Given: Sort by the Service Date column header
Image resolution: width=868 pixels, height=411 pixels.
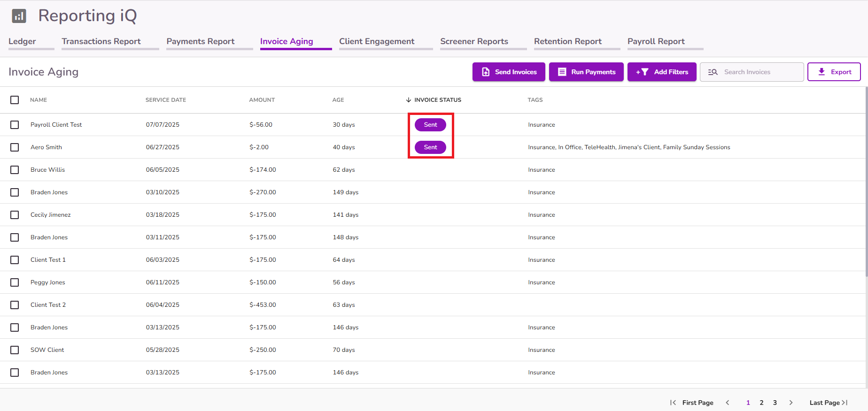Looking at the screenshot, I should (166, 100).
